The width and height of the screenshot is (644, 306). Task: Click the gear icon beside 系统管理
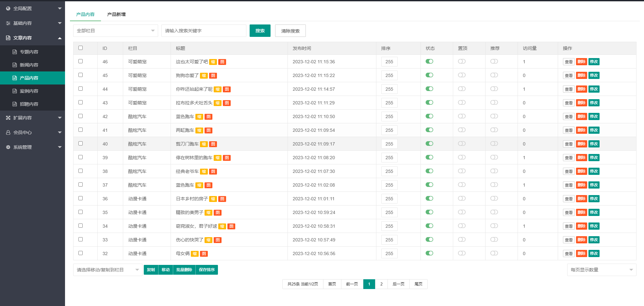pos(8,147)
